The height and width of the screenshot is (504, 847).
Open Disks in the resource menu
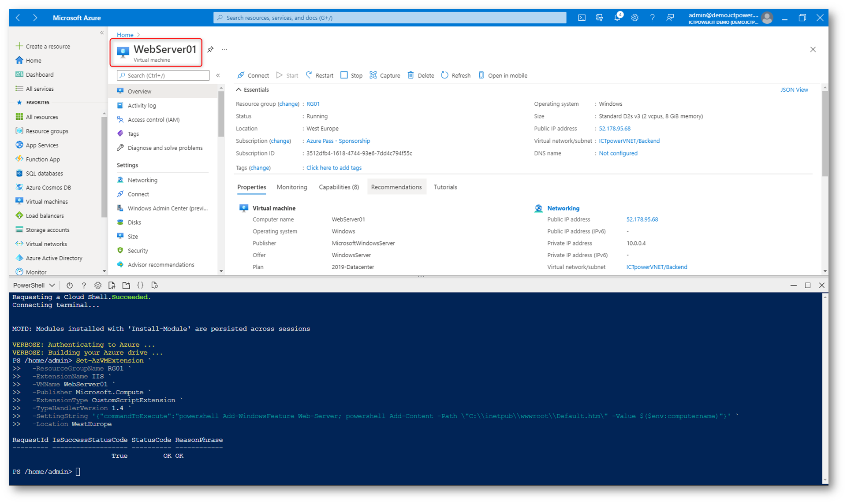tap(163, 222)
